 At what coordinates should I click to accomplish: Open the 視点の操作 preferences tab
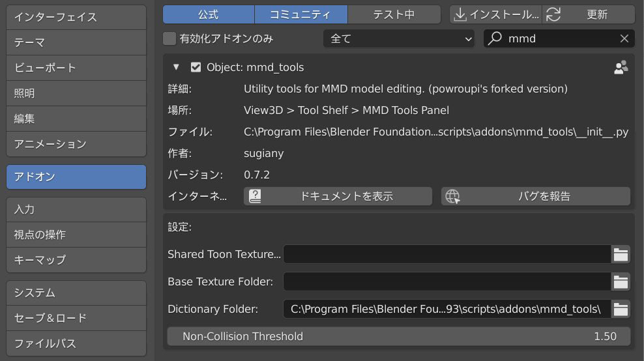pos(76,235)
